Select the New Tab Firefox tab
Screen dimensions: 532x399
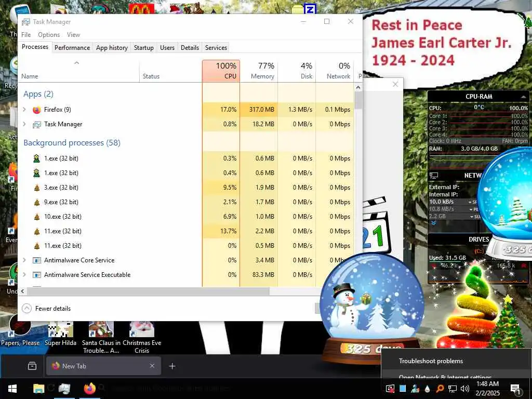103,366
